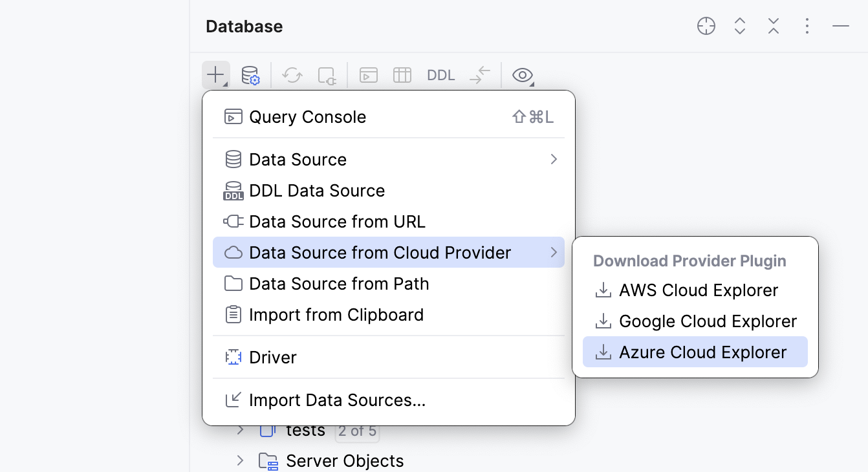Click the collapse all icon
The image size is (868, 472).
point(773,26)
